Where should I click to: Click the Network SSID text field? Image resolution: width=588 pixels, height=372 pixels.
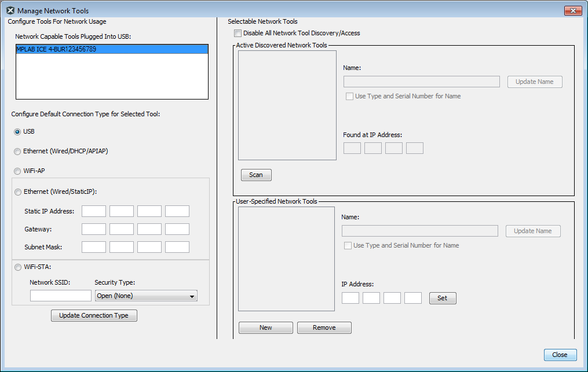tap(60, 296)
